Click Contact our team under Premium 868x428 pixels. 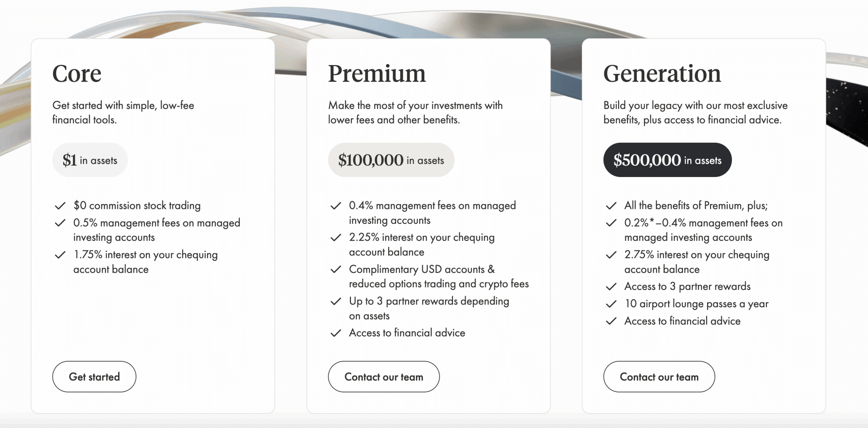click(x=383, y=376)
